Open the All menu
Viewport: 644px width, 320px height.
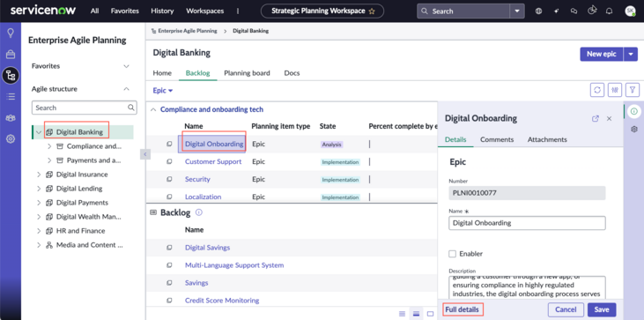coord(94,11)
